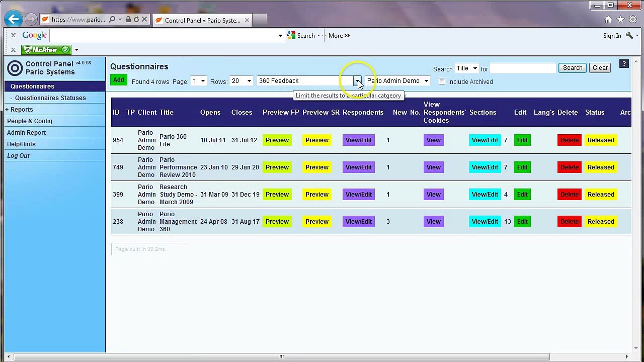Click the horizontal scrollbar thumb
Viewport: 644px width, 362px height.
(x=281, y=357)
